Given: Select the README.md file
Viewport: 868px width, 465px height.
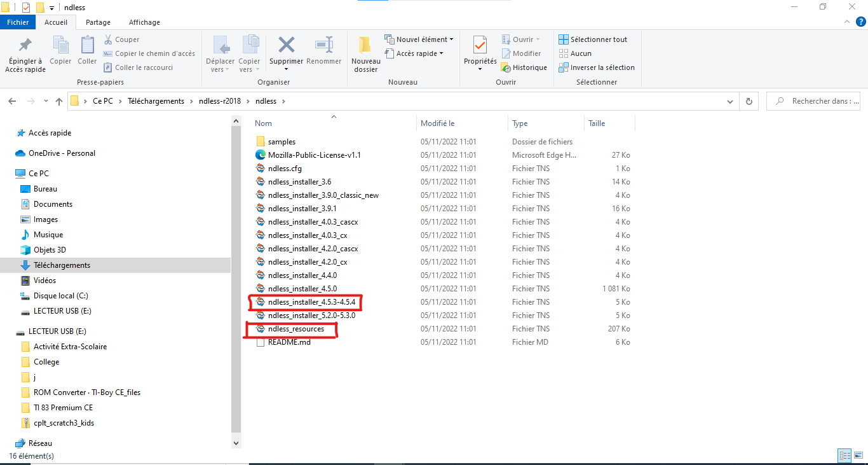Looking at the screenshot, I should [289, 342].
